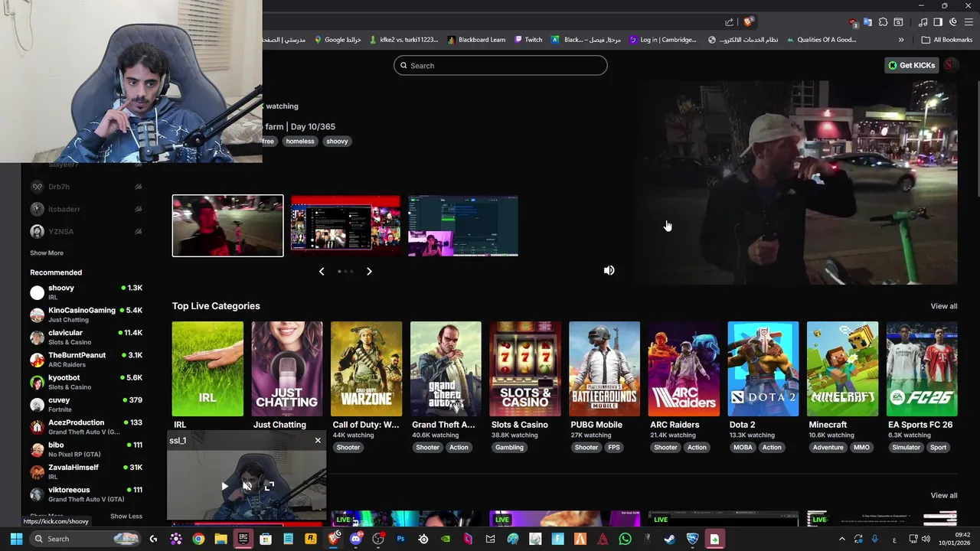This screenshot has height=551, width=980.
Task: Open followed channel YZNSA
Action: point(86,231)
